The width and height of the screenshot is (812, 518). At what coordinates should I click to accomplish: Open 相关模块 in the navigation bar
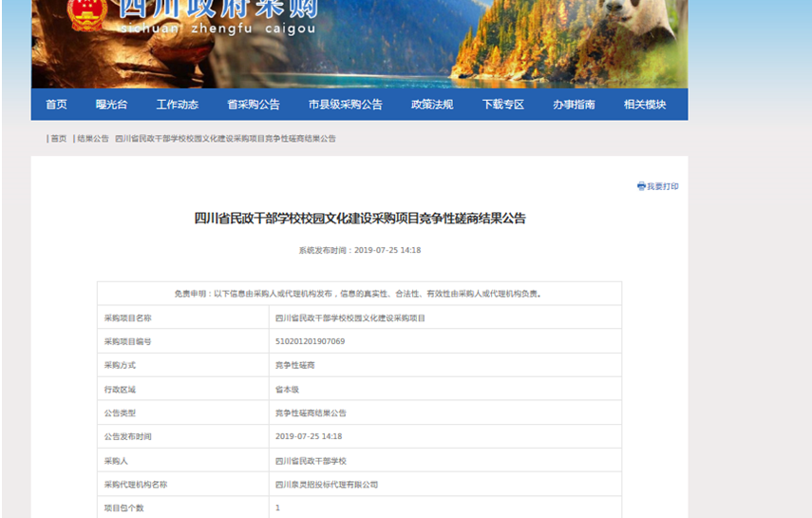645,105
